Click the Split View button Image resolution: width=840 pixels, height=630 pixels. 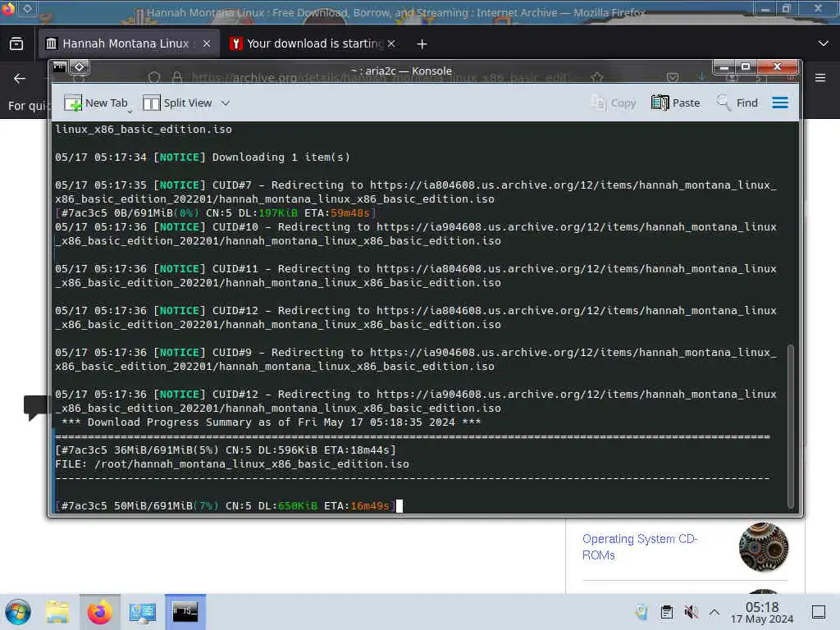tap(177, 103)
